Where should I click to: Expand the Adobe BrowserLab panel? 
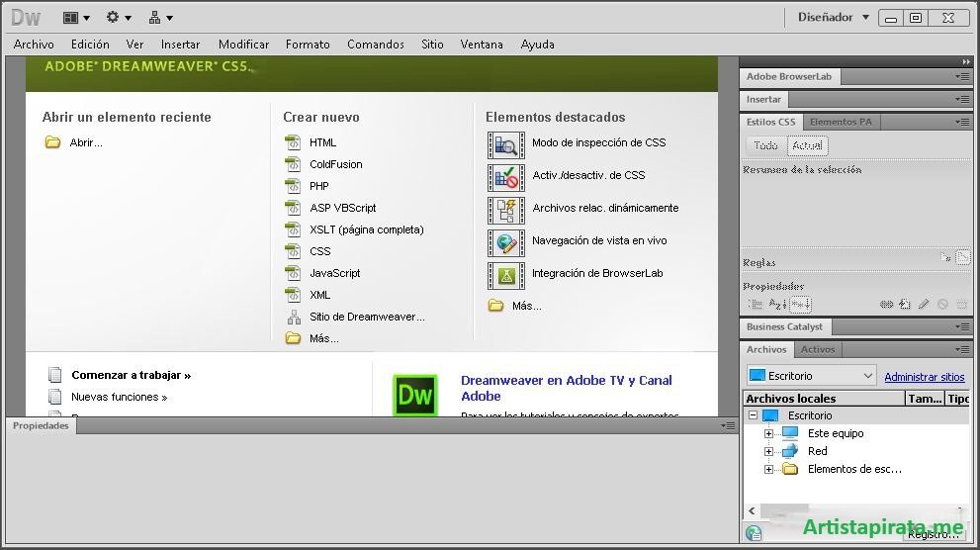point(789,77)
